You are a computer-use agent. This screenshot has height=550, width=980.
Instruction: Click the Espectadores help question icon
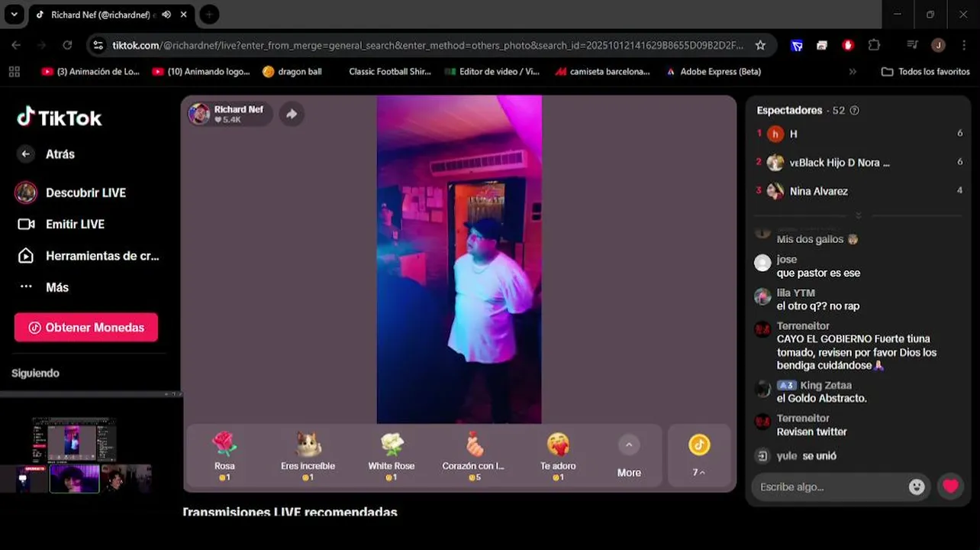[x=854, y=110]
